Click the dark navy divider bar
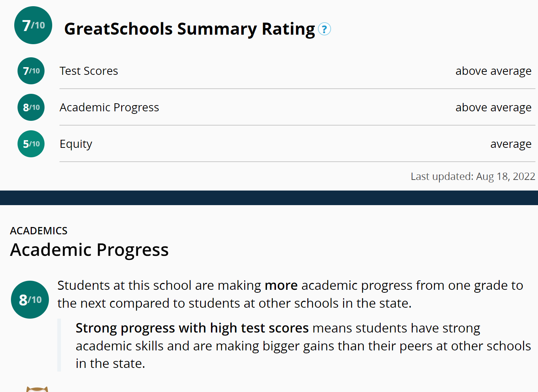Image resolution: width=538 pixels, height=392 pixels. click(x=269, y=197)
